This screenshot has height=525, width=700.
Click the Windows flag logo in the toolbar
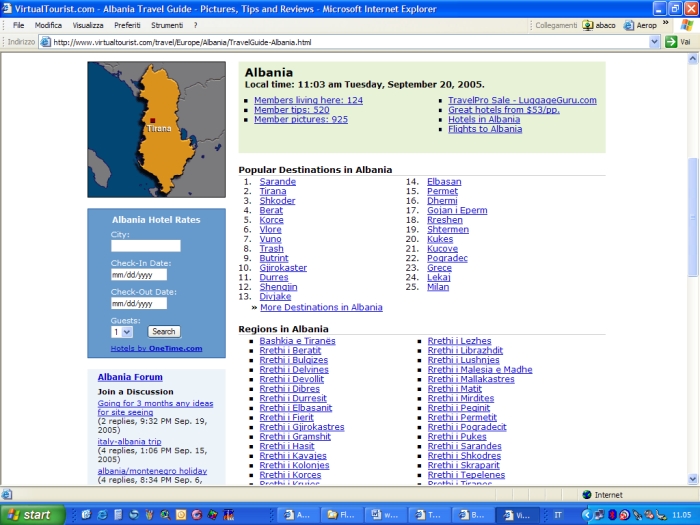coord(687,25)
